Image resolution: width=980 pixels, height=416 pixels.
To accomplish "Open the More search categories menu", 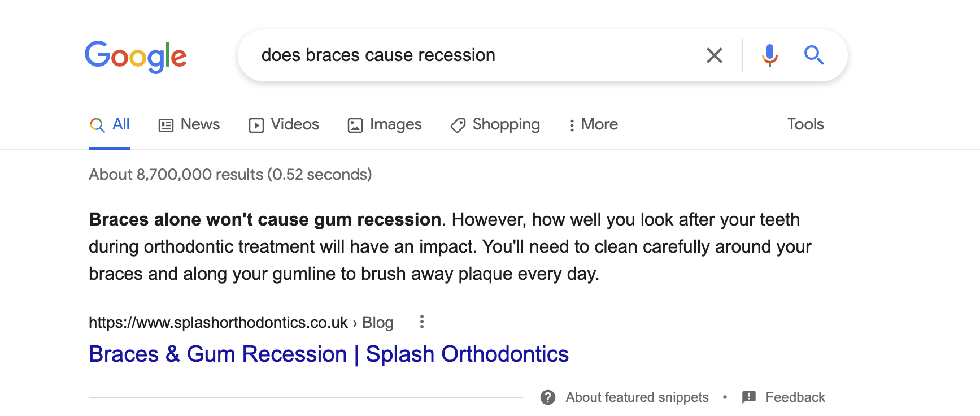I will point(594,124).
